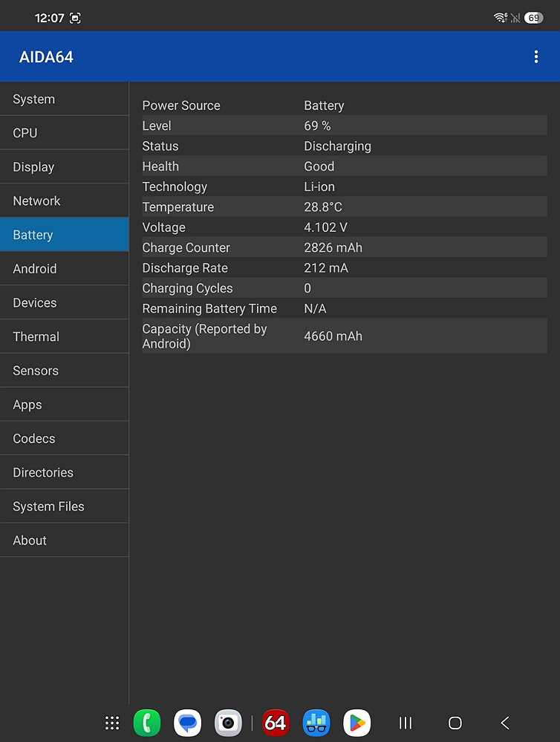The image size is (560, 742).
Task: Open the app drawer grid icon
Action: (x=112, y=723)
